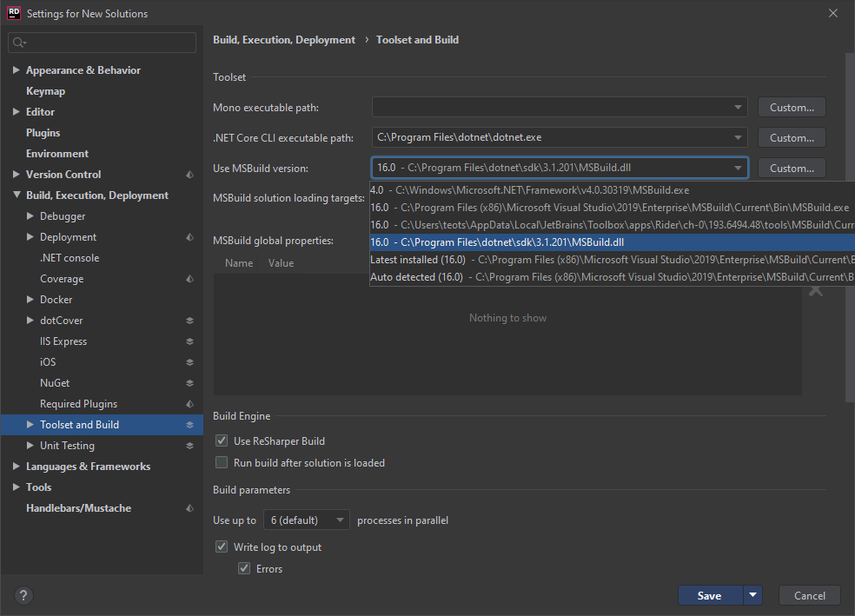This screenshot has height=616, width=855.
Task: Click the Name column header
Action: click(x=239, y=263)
